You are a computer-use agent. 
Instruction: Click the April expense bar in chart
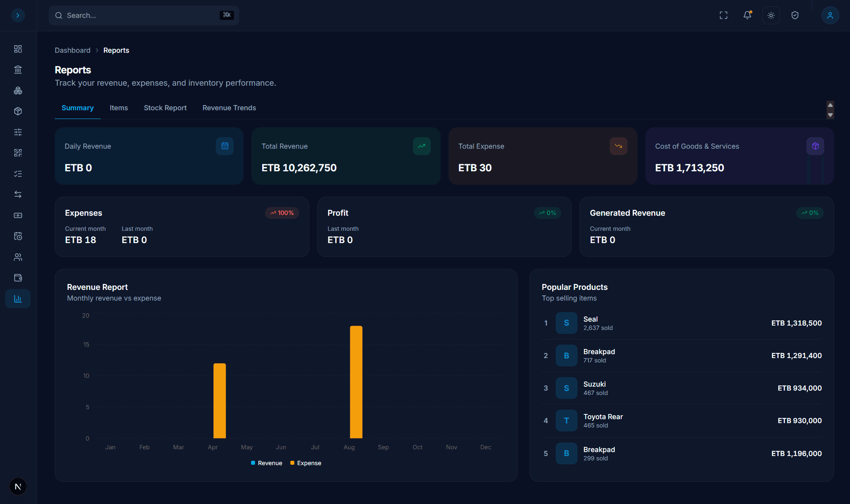220,401
